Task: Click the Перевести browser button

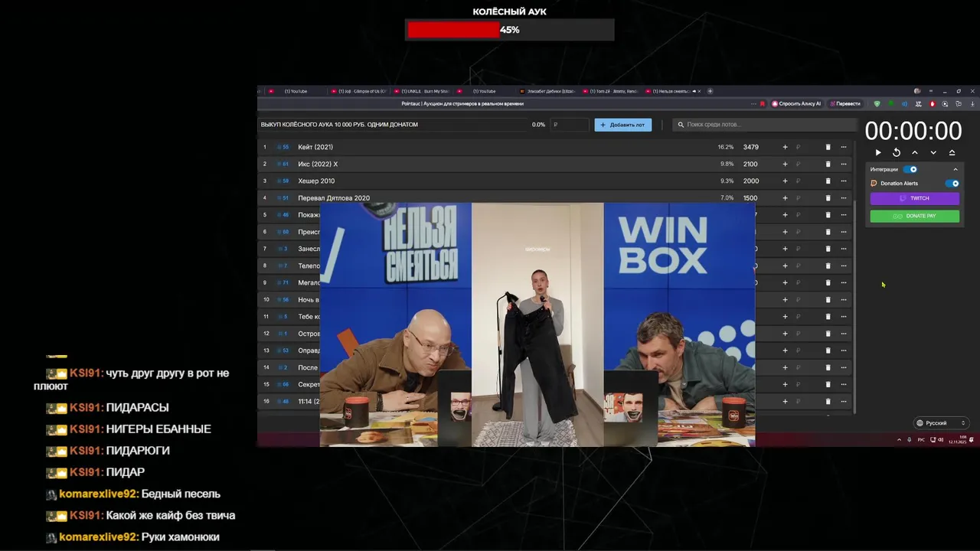Action: 844,103
